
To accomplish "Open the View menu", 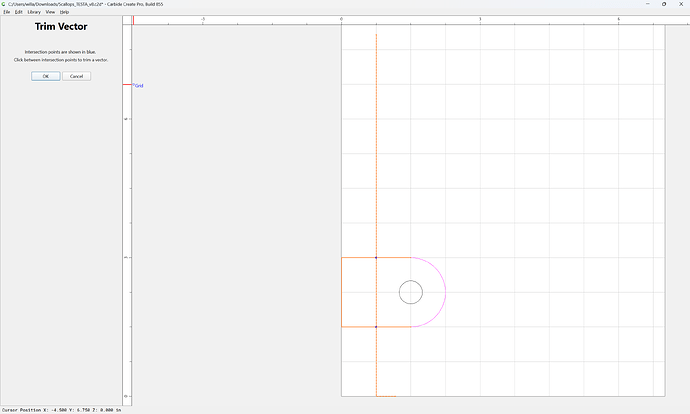I will point(50,12).
